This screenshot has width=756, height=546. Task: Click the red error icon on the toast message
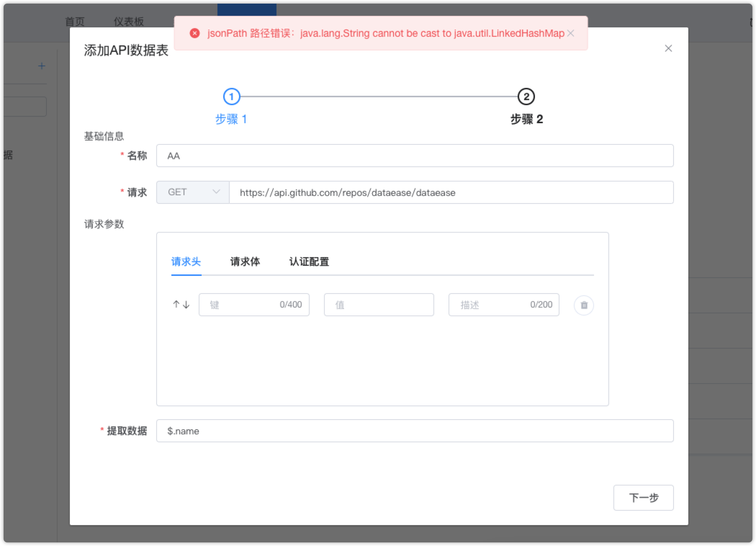pyautogui.click(x=195, y=33)
